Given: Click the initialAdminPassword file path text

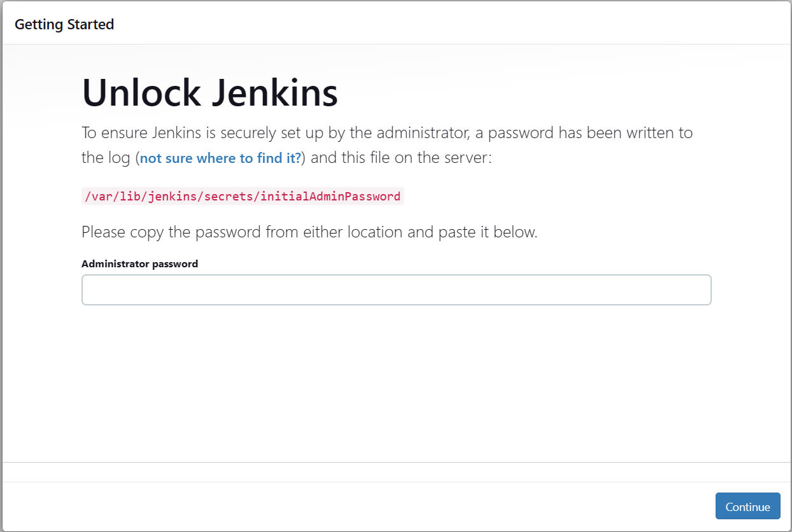Looking at the screenshot, I should point(243,196).
